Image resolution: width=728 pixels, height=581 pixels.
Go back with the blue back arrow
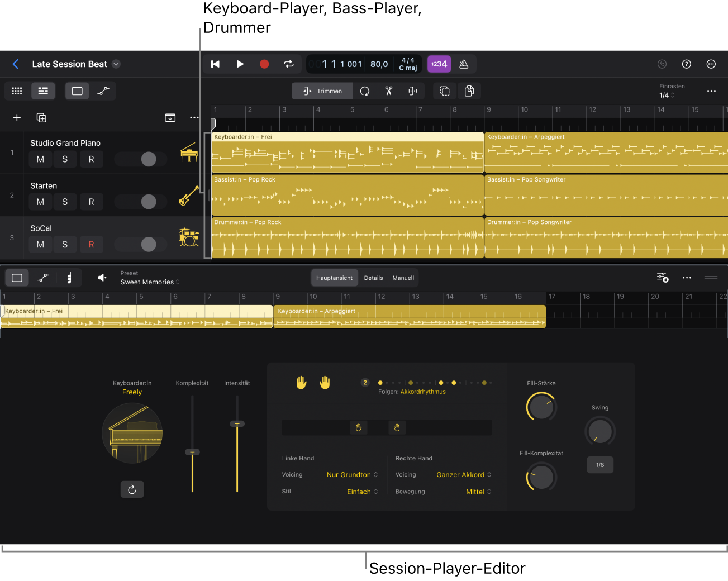[x=16, y=64]
